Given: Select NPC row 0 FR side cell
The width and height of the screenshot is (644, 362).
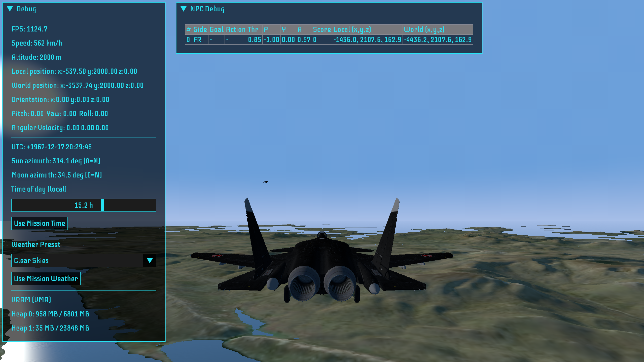Looking at the screenshot, I should point(198,40).
